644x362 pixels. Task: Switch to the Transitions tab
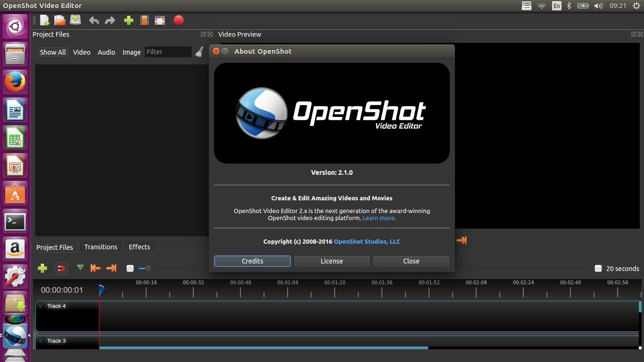(101, 247)
